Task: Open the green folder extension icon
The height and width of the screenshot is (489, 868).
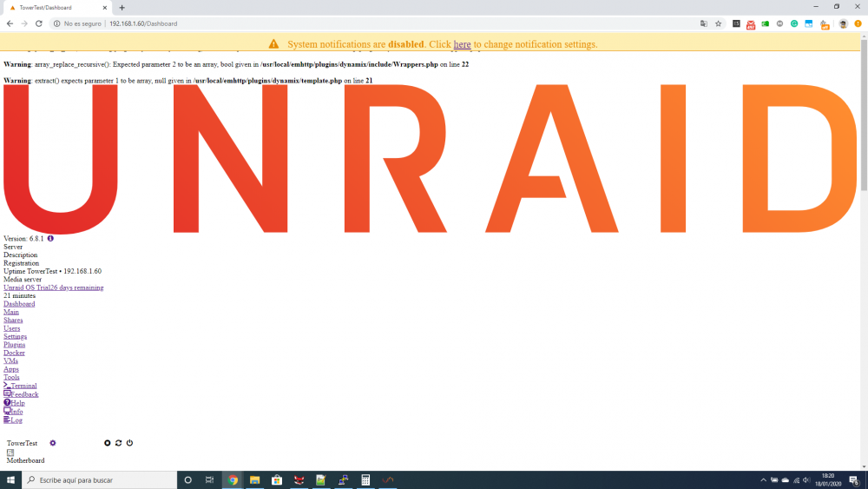Action: (765, 23)
